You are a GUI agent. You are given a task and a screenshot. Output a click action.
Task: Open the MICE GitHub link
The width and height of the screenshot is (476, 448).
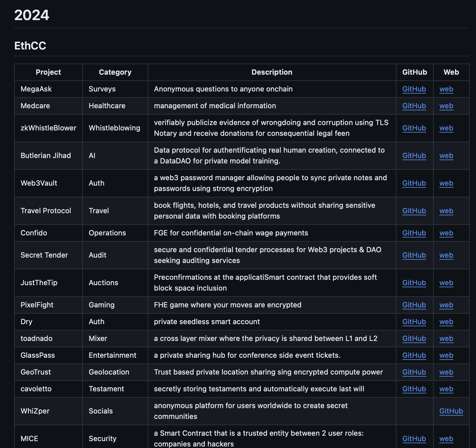point(414,439)
